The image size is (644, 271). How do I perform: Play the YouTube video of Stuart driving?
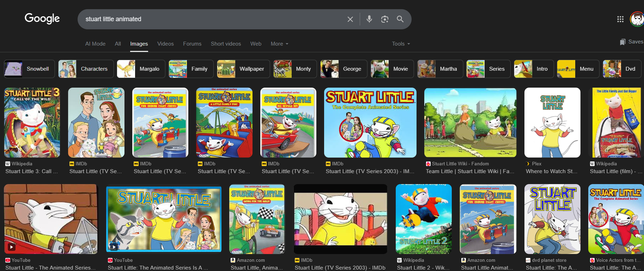tap(51, 219)
